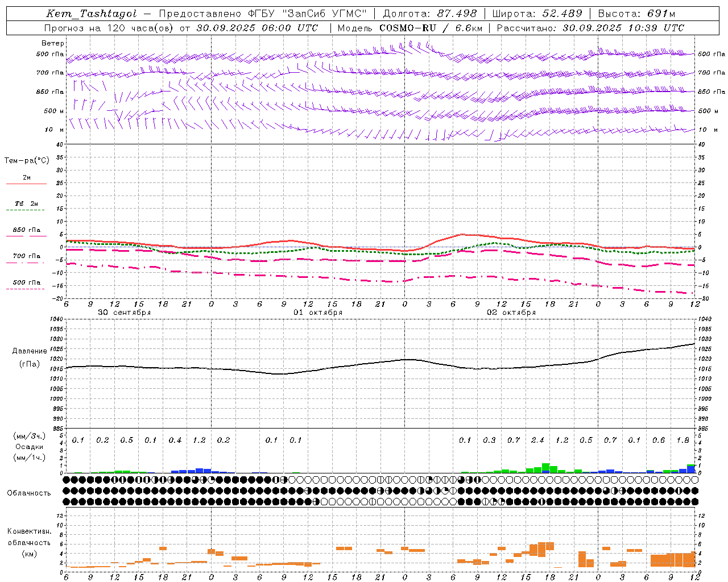
Task: Click the Td 2м legend label
Action: point(26,203)
